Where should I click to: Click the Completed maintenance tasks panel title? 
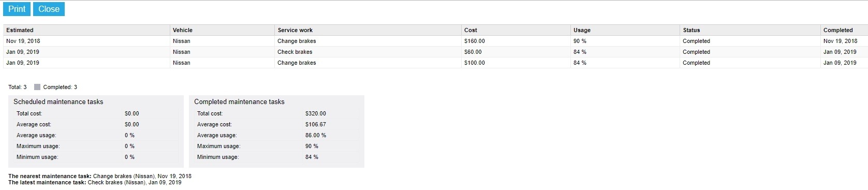pyautogui.click(x=239, y=102)
